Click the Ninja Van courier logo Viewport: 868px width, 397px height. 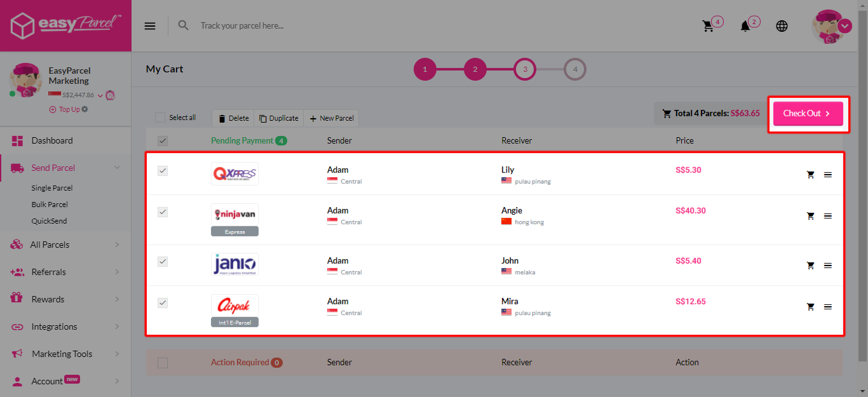(x=234, y=214)
